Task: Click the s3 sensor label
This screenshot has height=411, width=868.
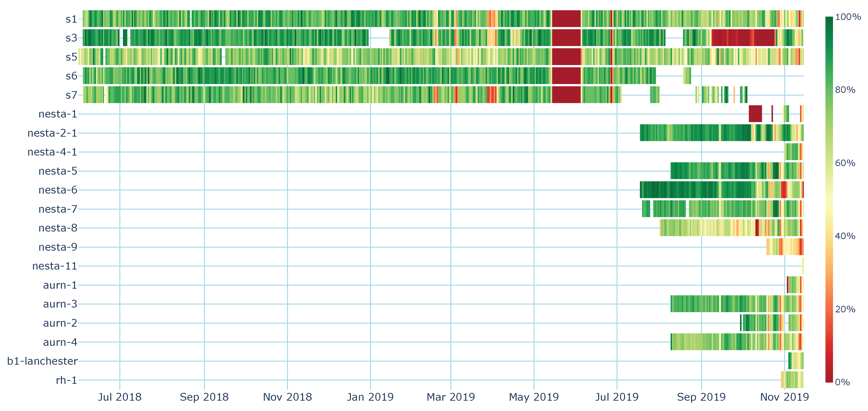Action: (x=71, y=38)
